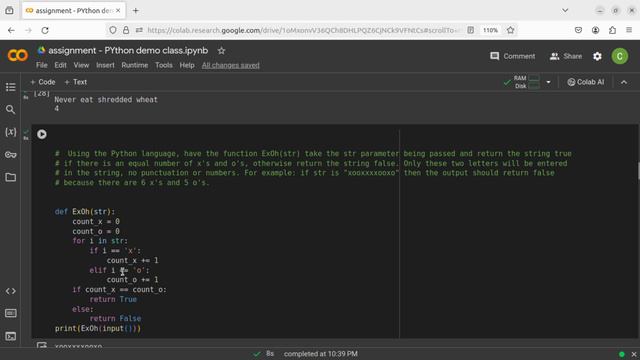Open the table of contents sidebar
This screenshot has height=360, width=640.
(x=11, y=87)
